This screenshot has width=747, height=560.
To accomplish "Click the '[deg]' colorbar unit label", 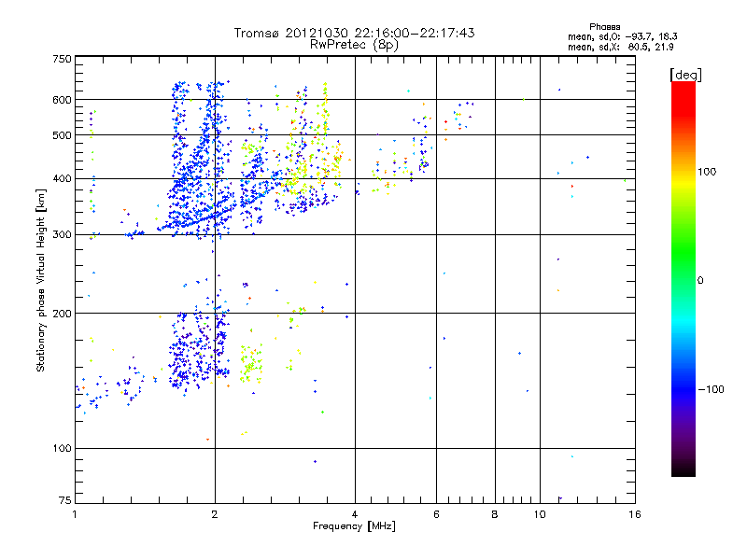I will click(x=685, y=75).
